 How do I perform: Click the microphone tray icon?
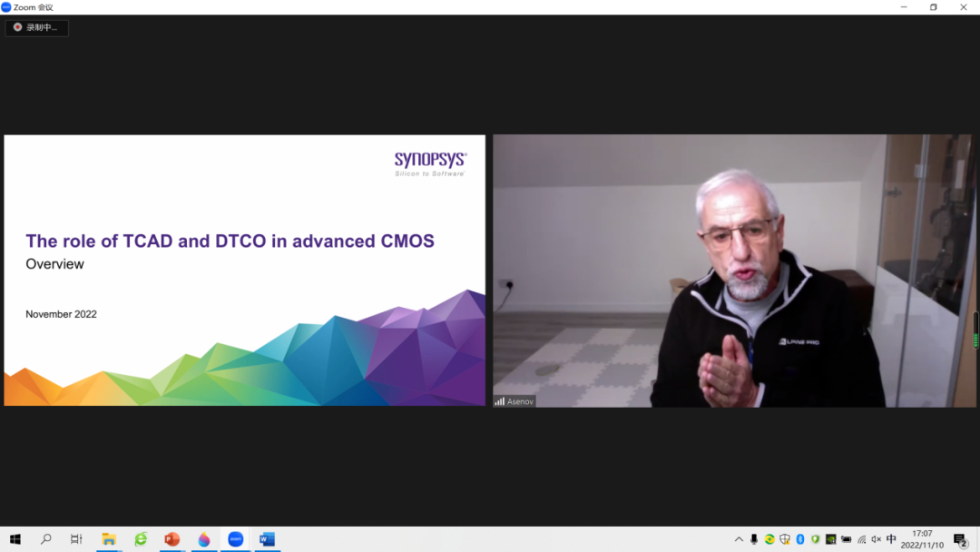[x=754, y=539]
